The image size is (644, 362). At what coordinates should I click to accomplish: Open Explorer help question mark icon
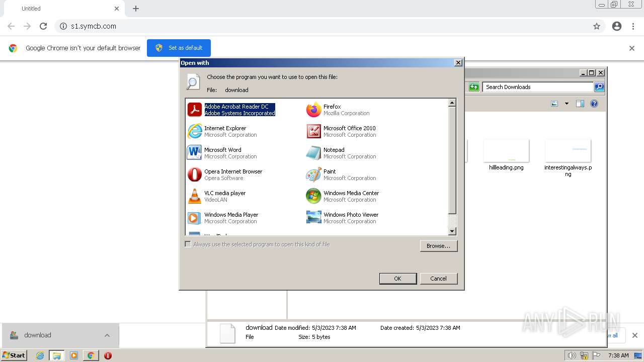(x=594, y=104)
